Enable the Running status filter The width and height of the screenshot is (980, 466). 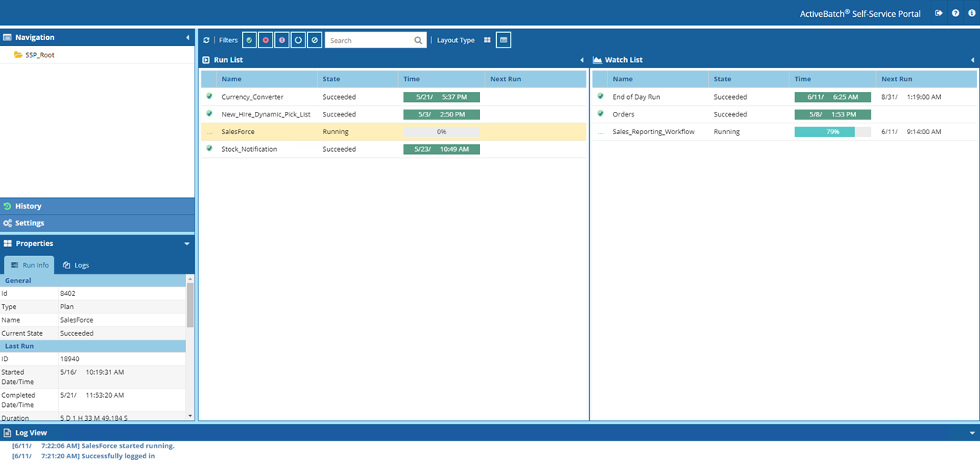click(x=298, y=39)
